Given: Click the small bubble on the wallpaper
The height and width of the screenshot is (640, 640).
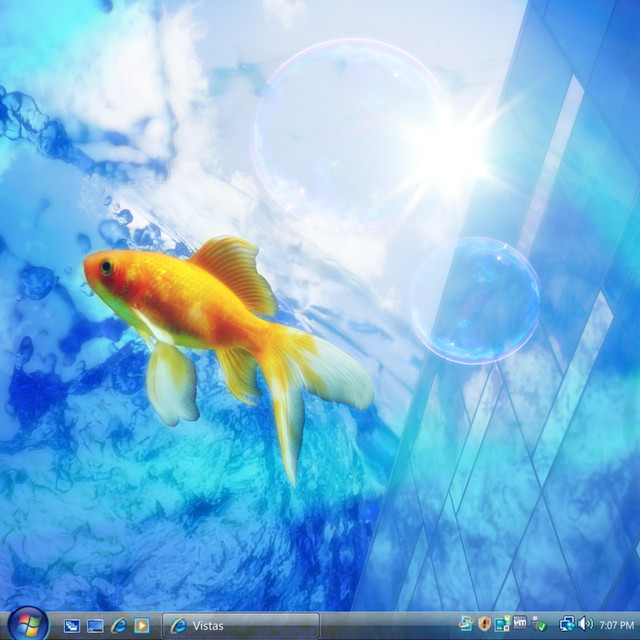Looking at the screenshot, I should point(475,298).
